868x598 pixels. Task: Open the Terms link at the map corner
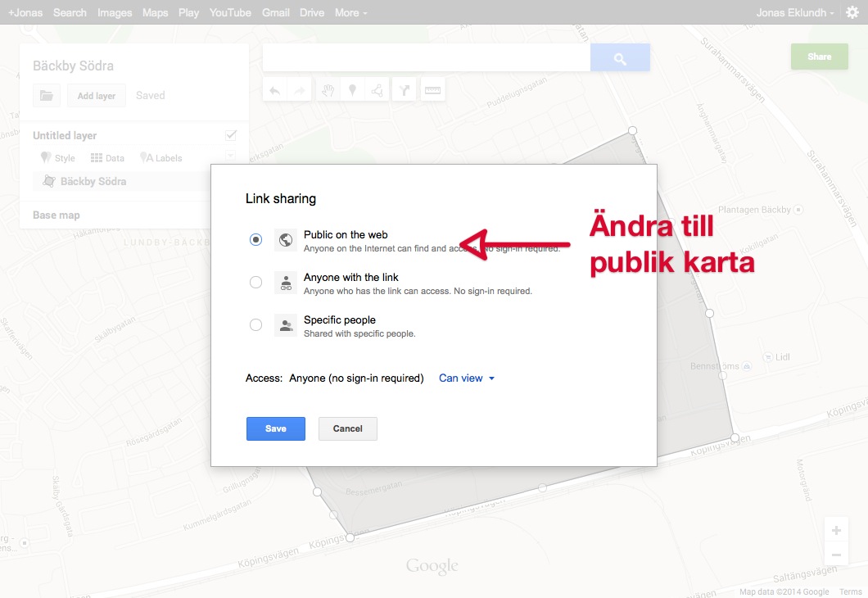pyautogui.click(x=850, y=592)
